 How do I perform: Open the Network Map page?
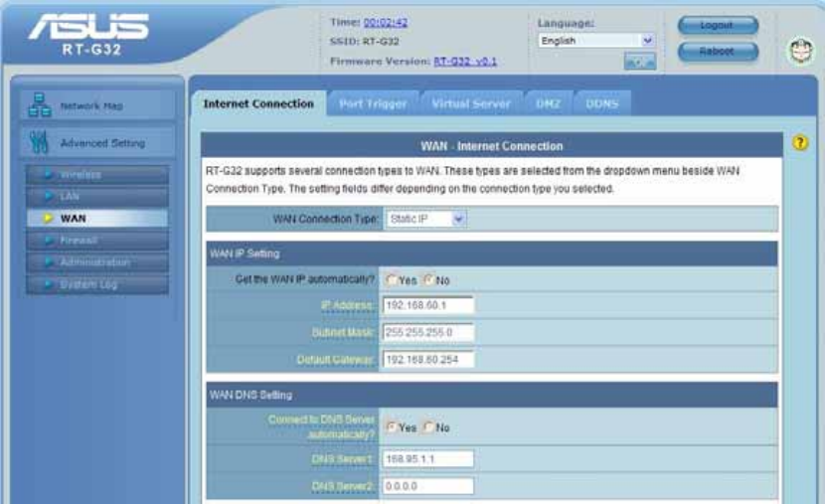click(x=97, y=104)
